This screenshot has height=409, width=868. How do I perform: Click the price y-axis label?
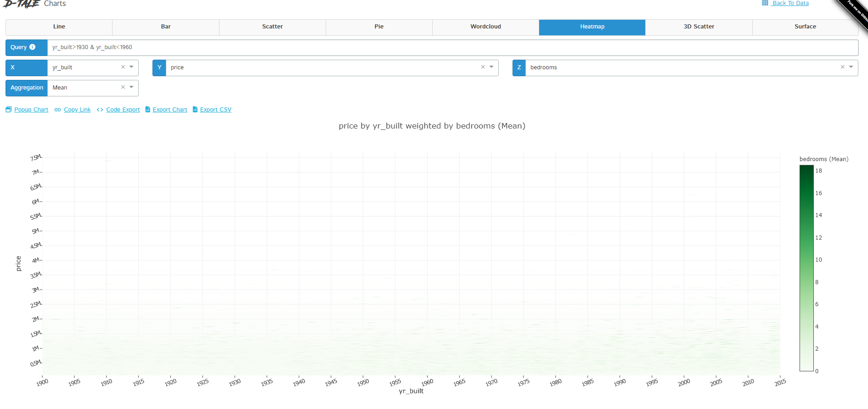18,263
